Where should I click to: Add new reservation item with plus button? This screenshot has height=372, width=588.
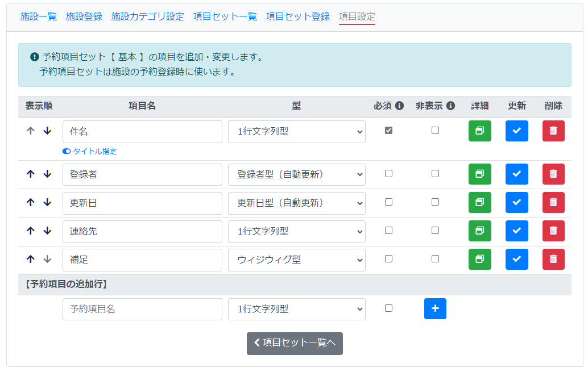point(435,309)
